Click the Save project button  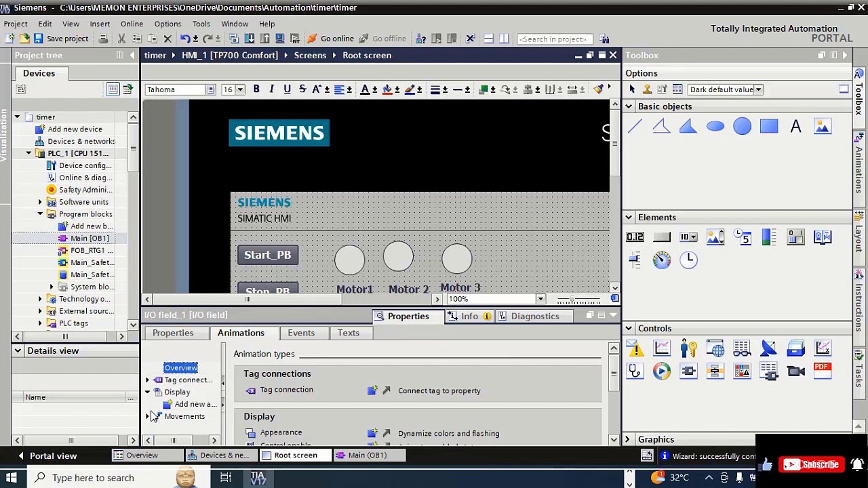[x=61, y=39]
